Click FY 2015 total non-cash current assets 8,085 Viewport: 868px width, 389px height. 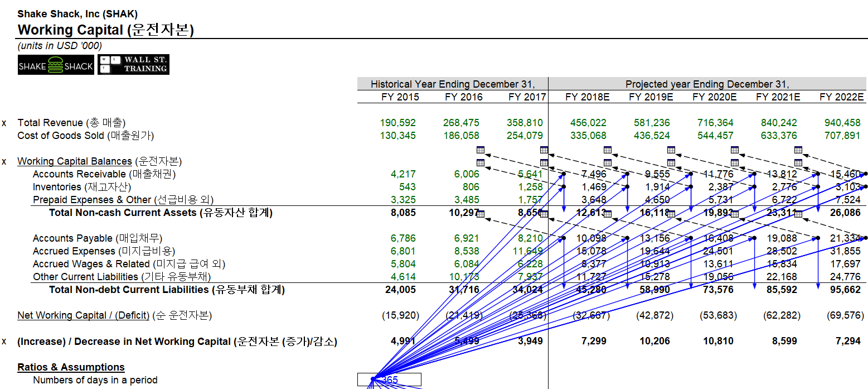pos(403,213)
